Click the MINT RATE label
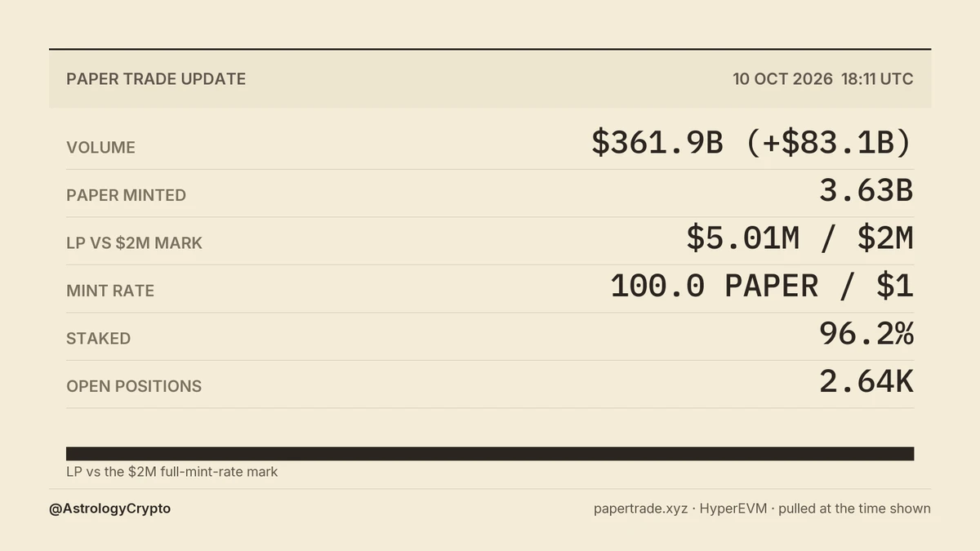 coord(110,291)
